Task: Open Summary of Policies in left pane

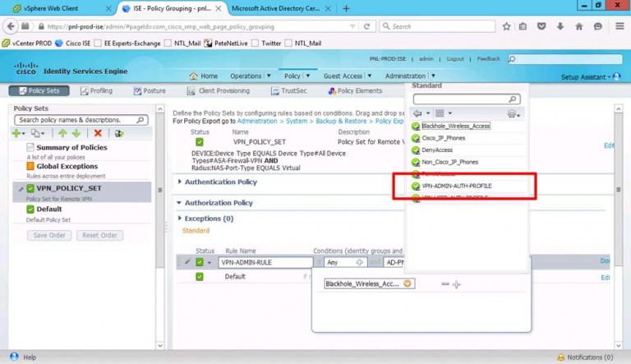Action: coord(71,147)
